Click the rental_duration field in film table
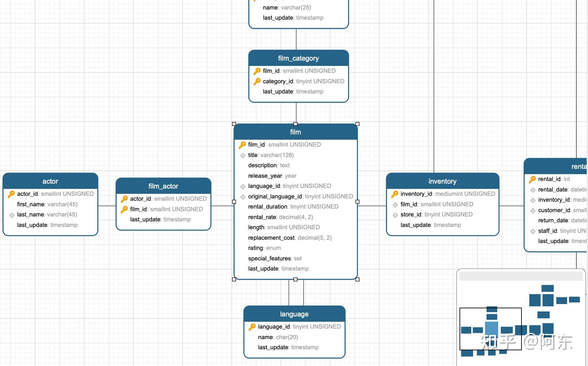Image resolution: width=588 pixels, height=366 pixels. tap(293, 207)
